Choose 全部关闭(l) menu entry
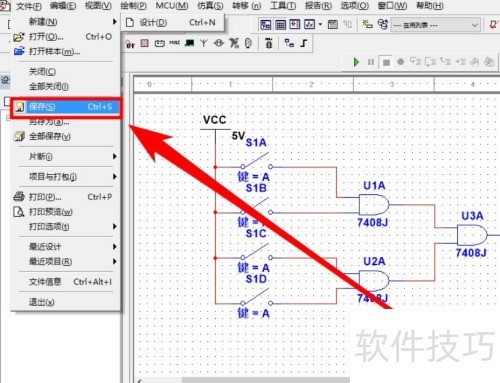Screen dimensions: 500x383 pyautogui.click(x=66, y=87)
